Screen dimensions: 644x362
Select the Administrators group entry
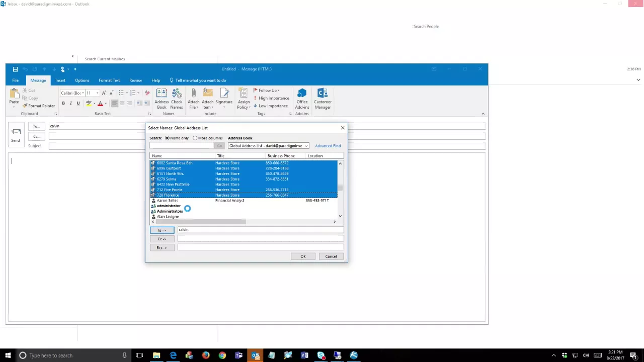pyautogui.click(x=245, y=211)
